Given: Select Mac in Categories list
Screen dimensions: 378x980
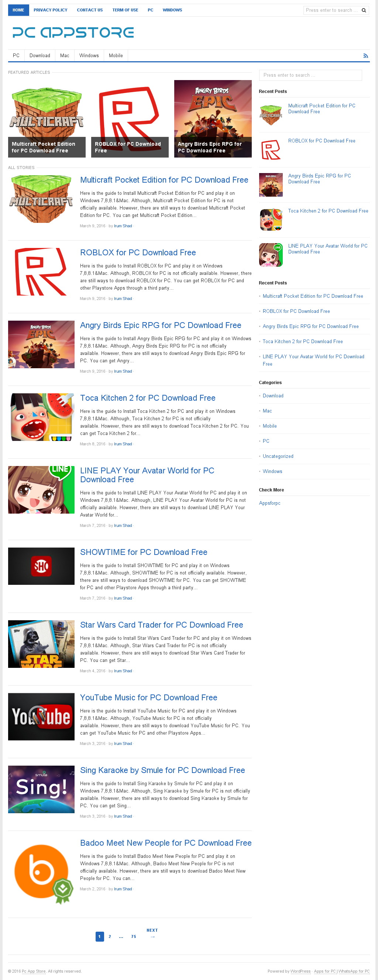Looking at the screenshot, I should click(x=267, y=411).
